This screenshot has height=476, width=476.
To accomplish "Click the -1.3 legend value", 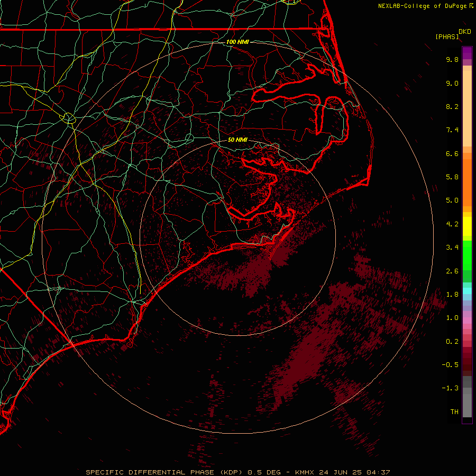I will coord(450,388).
